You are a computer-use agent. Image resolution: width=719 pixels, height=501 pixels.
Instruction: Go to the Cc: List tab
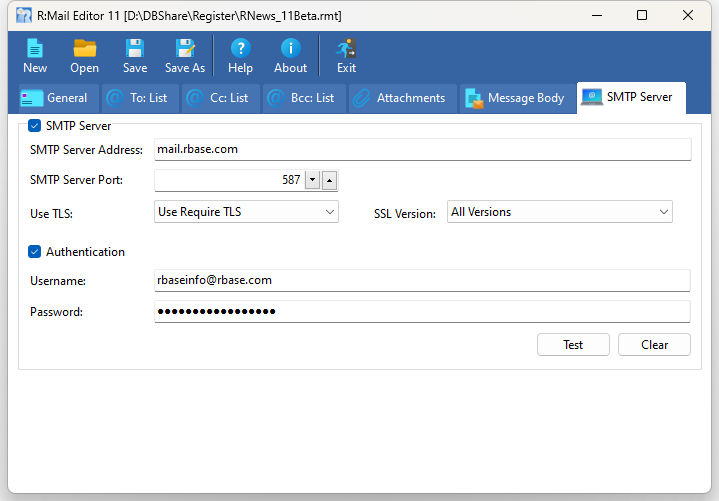[x=221, y=98]
